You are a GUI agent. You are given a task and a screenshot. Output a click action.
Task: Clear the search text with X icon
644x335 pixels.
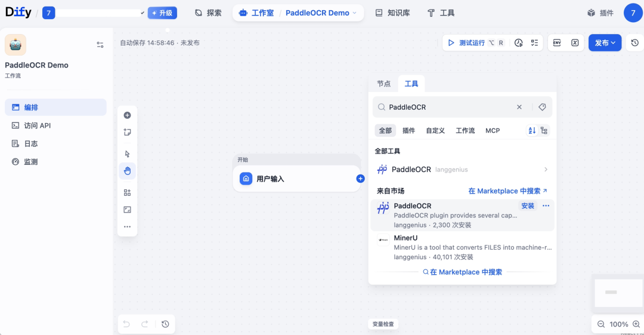coord(519,107)
